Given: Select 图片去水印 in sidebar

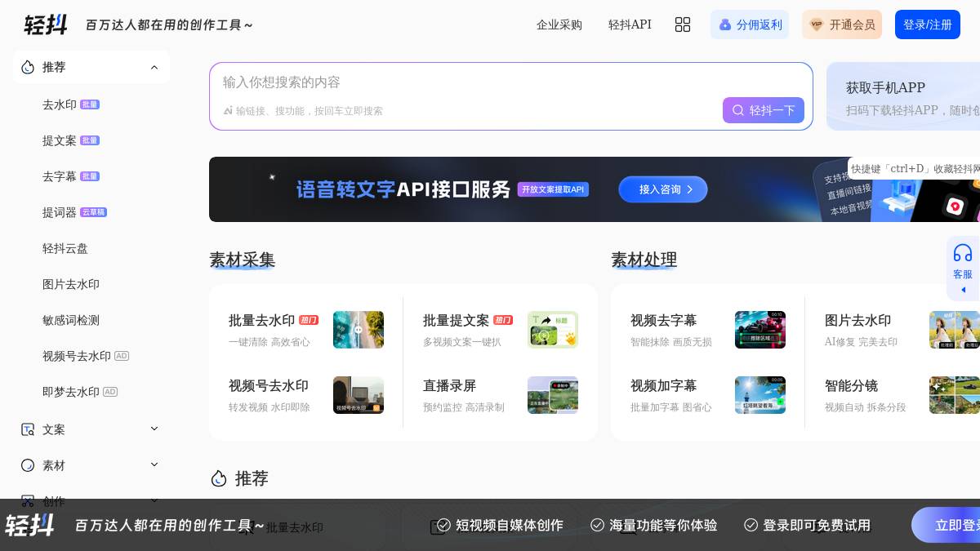Looking at the screenshot, I should tap(71, 284).
